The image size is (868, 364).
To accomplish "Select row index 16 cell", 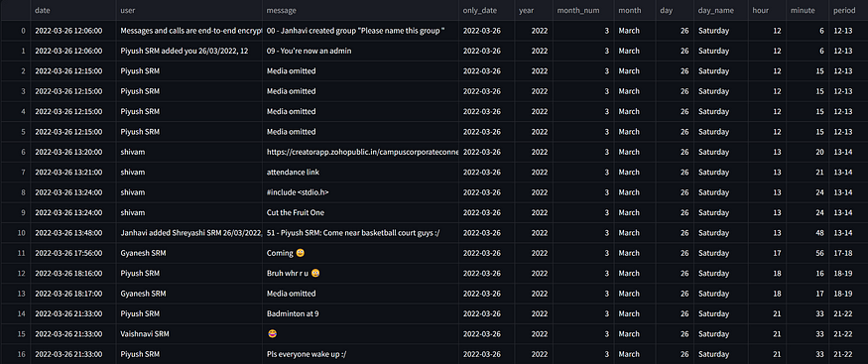I will [16, 354].
